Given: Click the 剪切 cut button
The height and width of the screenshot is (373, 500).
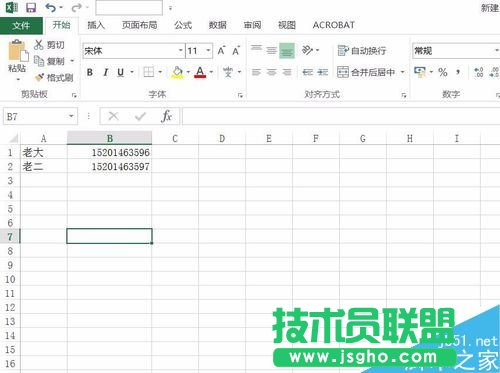Looking at the screenshot, I should tap(50, 45).
